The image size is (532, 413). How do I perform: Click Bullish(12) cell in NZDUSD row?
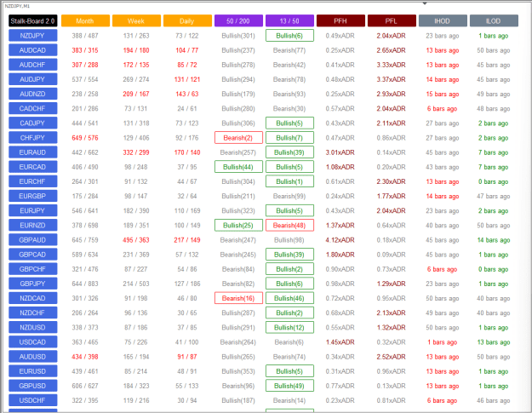click(x=289, y=328)
